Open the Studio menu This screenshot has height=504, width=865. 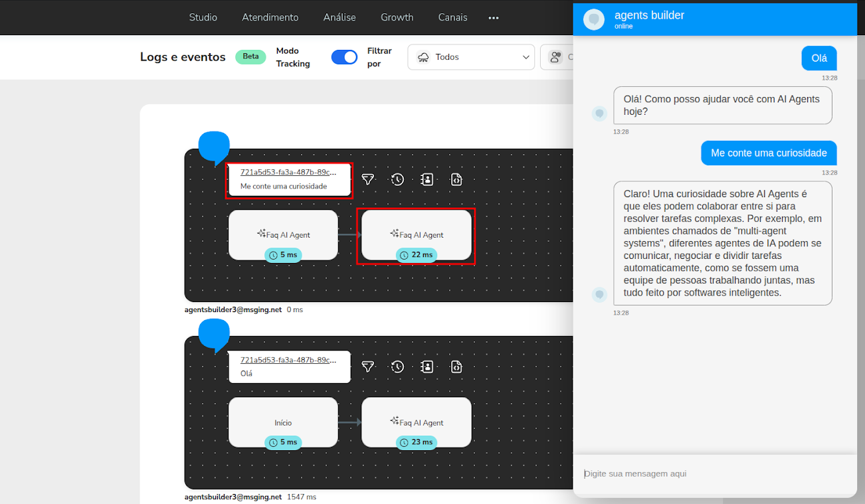click(203, 17)
